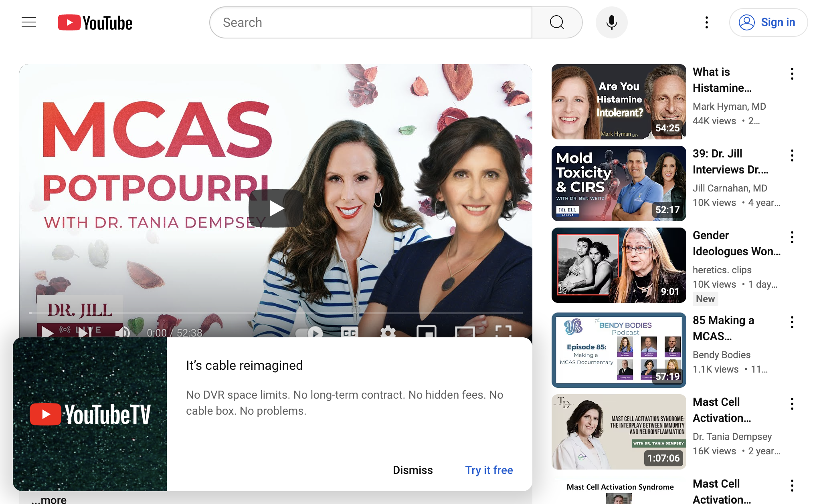Screen dimensions: 821x504
Task: Toggle autoplay switch in player
Action: coord(309,333)
